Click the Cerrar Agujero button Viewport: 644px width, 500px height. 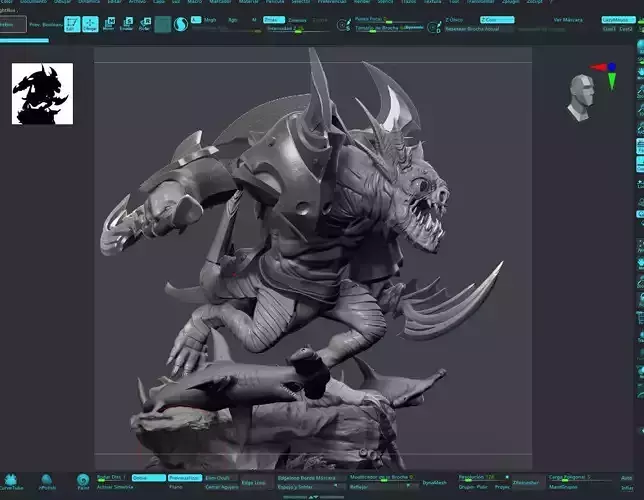tap(221, 487)
